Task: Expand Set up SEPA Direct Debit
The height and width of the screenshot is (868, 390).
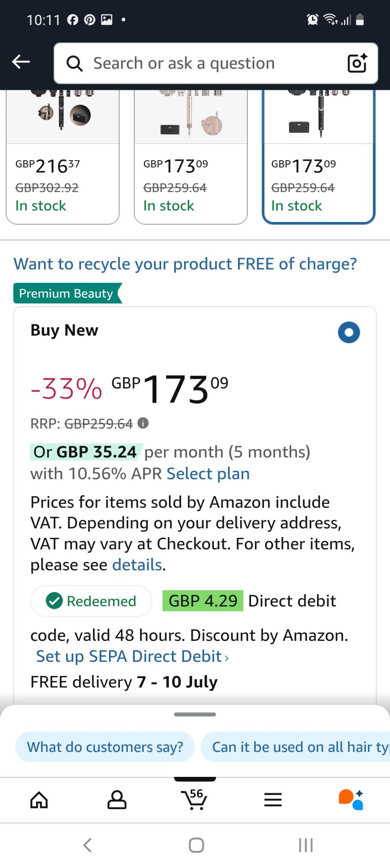Action: pos(132,657)
